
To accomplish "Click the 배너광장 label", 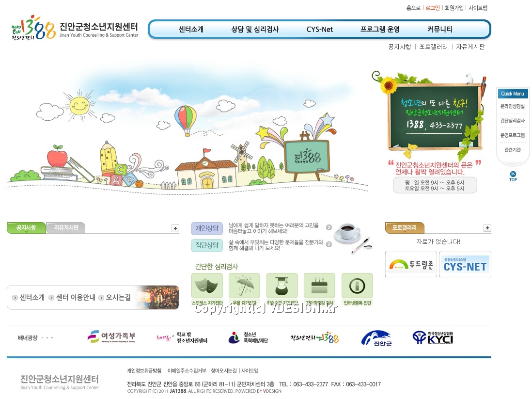I will (28, 338).
